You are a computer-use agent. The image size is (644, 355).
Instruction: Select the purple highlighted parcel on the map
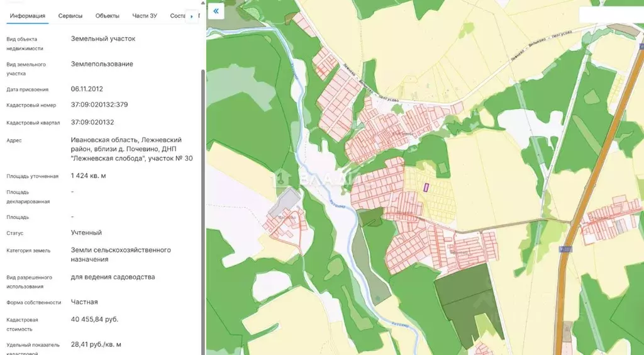427,187
